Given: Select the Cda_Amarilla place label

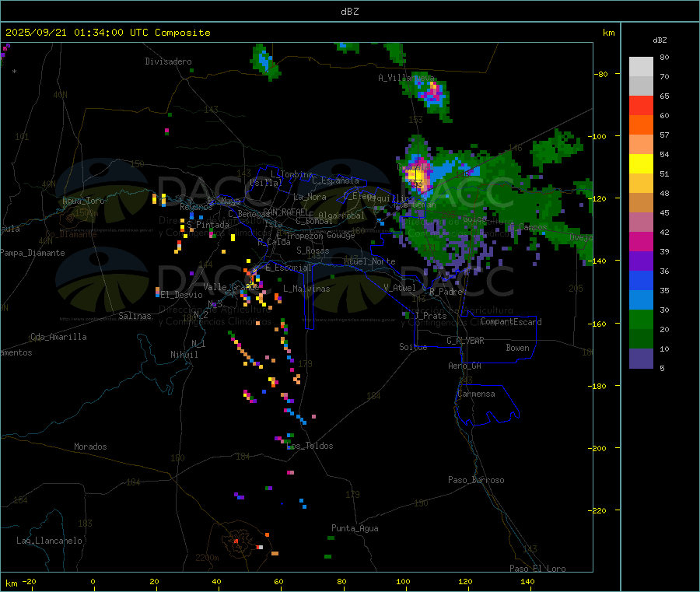Looking at the screenshot, I should tap(58, 337).
